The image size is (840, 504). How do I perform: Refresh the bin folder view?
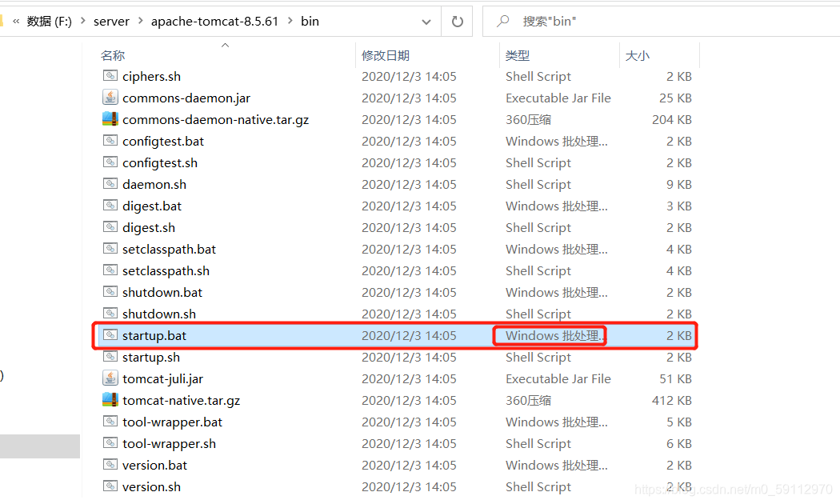tap(457, 22)
